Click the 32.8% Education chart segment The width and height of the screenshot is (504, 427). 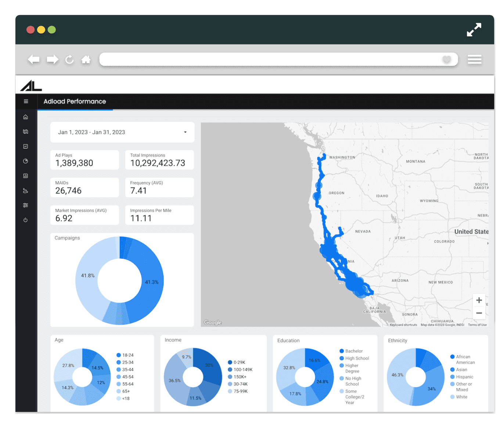[289, 368]
